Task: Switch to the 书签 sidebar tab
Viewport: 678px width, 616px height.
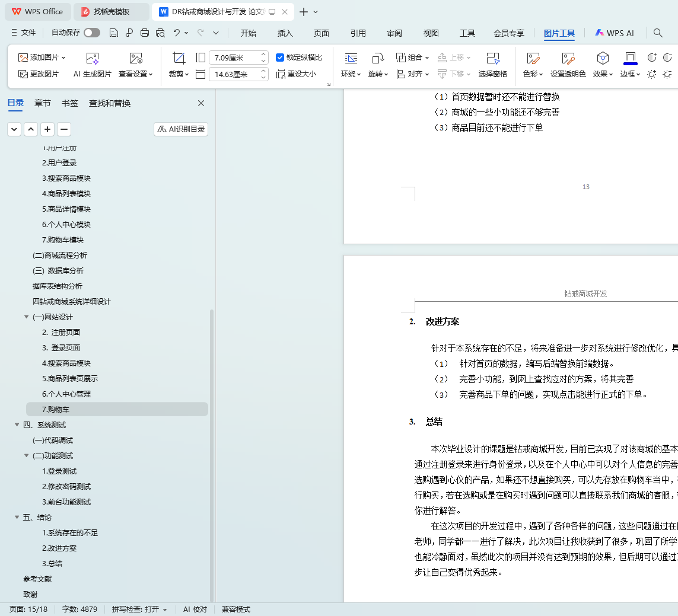Action: point(69,103)
